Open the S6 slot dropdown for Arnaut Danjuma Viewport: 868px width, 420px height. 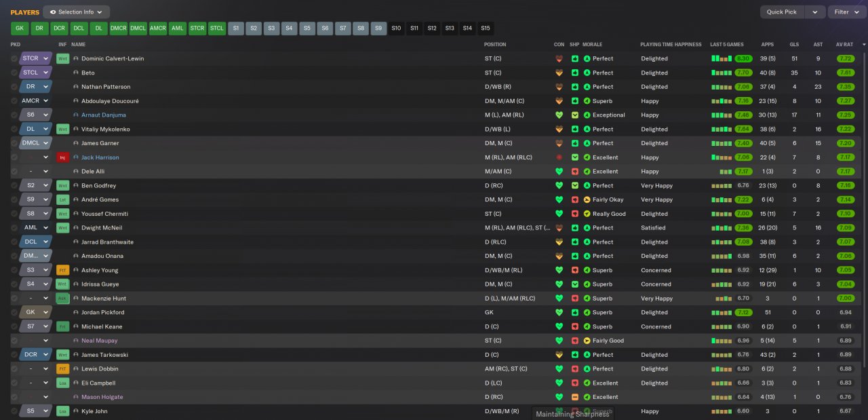click(x=36, y=115)
